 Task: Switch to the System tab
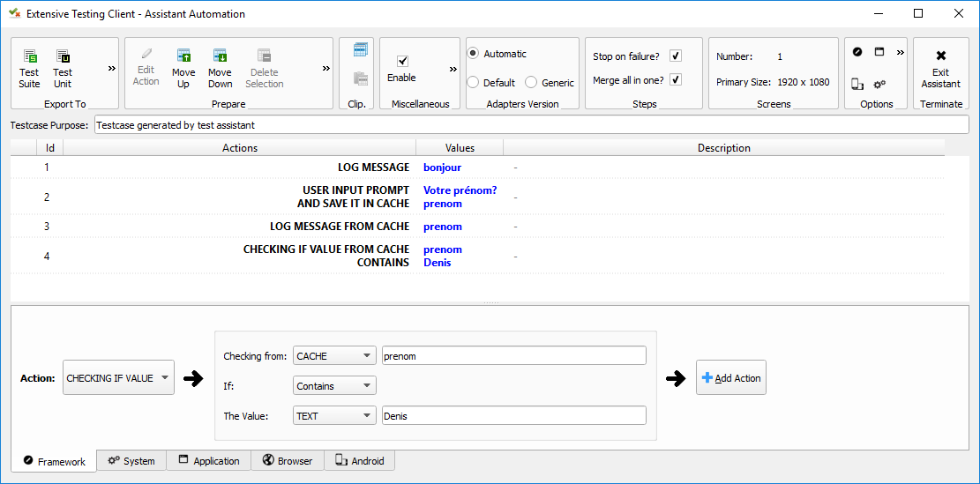[x=131, y=461]
